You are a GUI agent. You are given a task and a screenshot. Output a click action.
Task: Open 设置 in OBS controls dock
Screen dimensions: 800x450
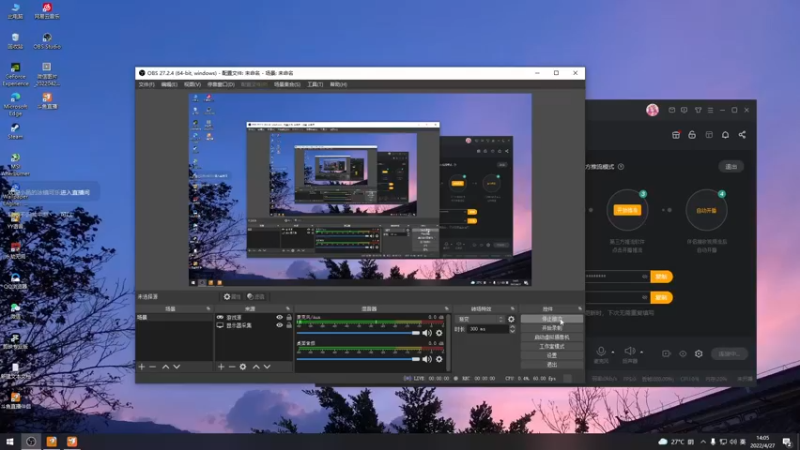(552, 356)
